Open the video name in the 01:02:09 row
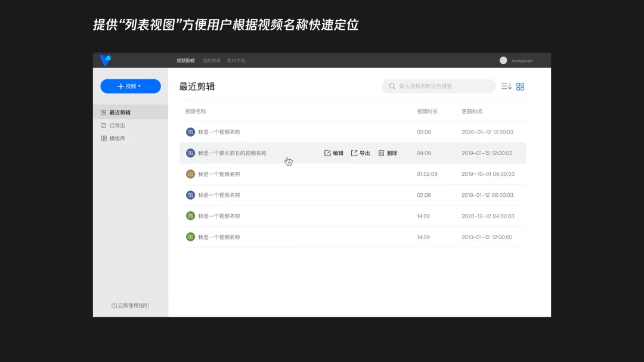Screen dimensions: 644x362 pos(219,174)
